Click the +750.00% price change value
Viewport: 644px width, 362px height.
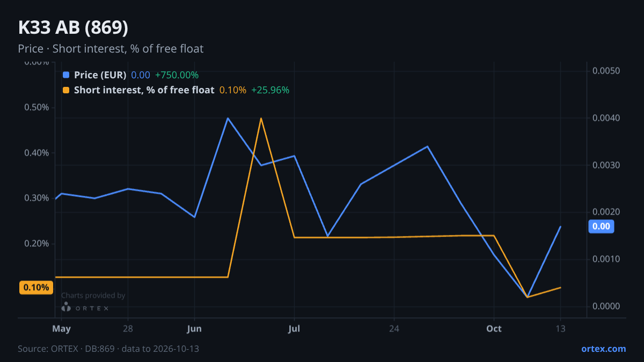coord(177,75)
